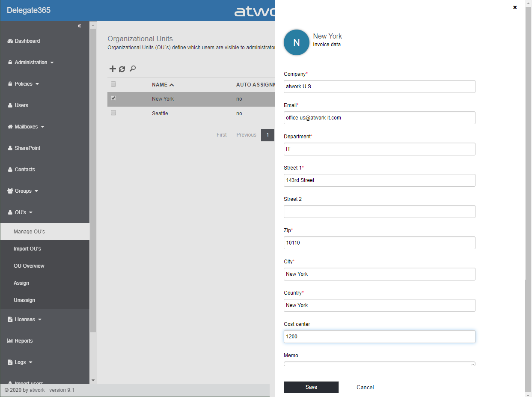This screenshot has width=532, height=397.
Task: Click page 1 in pagination
Action: pyautogui.click(x=268, y=135)
